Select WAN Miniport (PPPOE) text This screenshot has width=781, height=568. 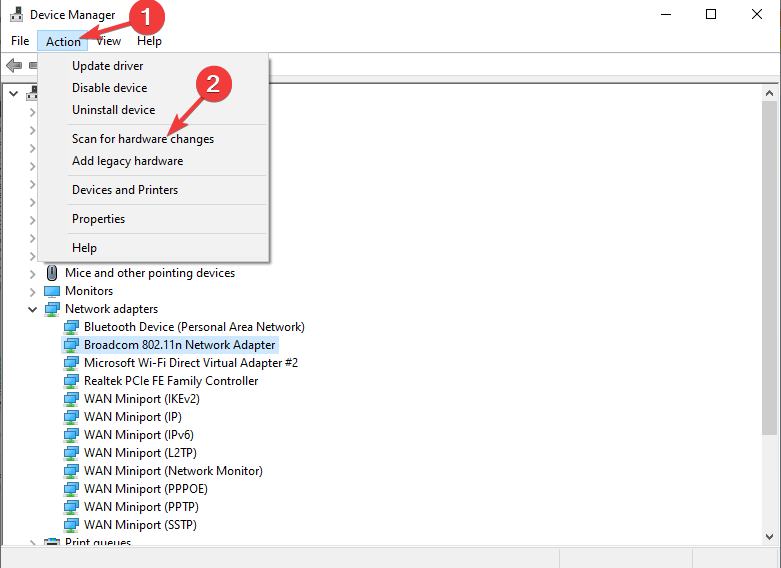click(146, 488)
